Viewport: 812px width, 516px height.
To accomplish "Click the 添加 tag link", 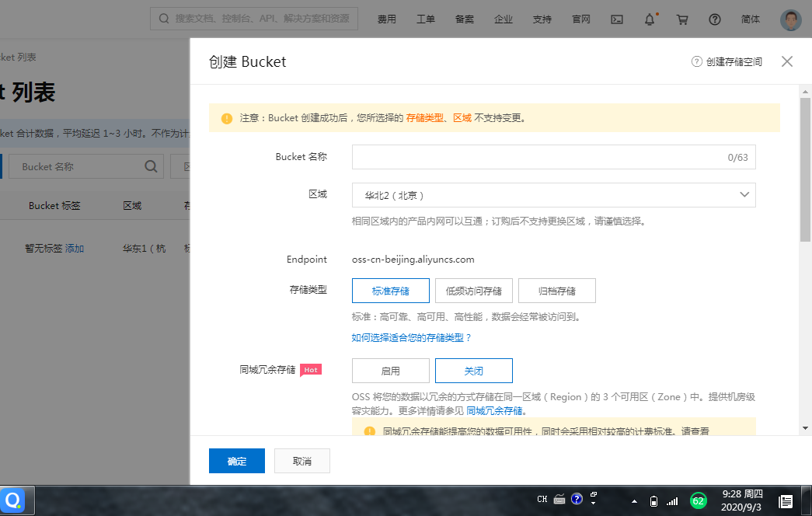I will pos(74,249).
